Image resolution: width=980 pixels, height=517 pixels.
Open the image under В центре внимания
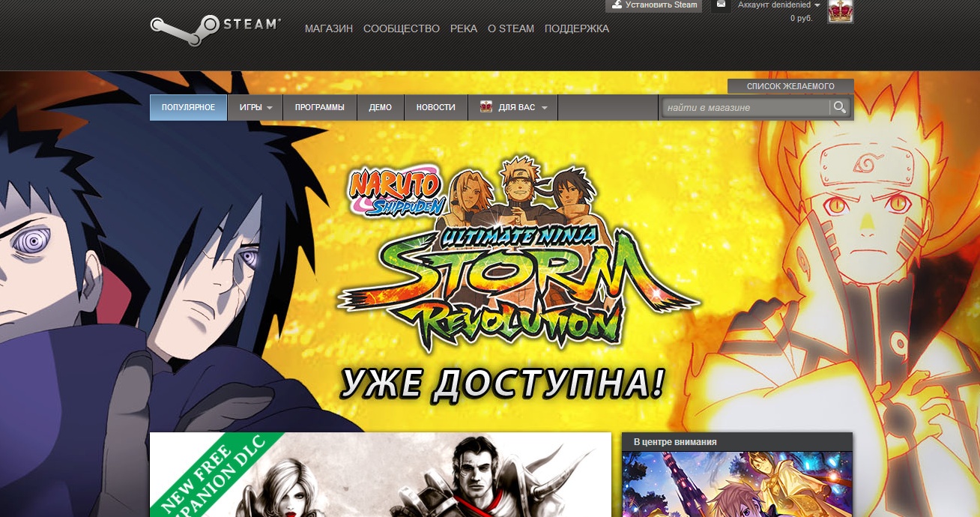[737, 484]
